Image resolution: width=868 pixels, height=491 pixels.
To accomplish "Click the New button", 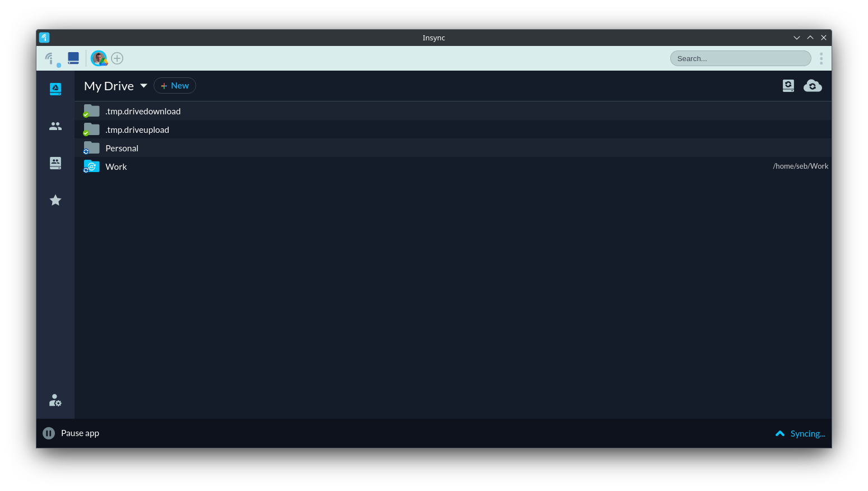I will tap(175, 86).
